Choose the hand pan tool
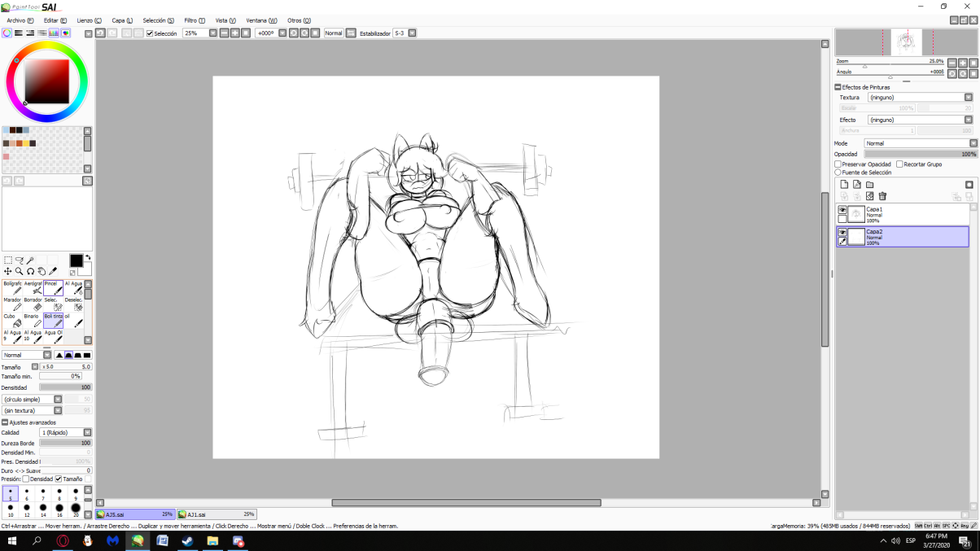 pyautogui.click(x=42, y=272)
